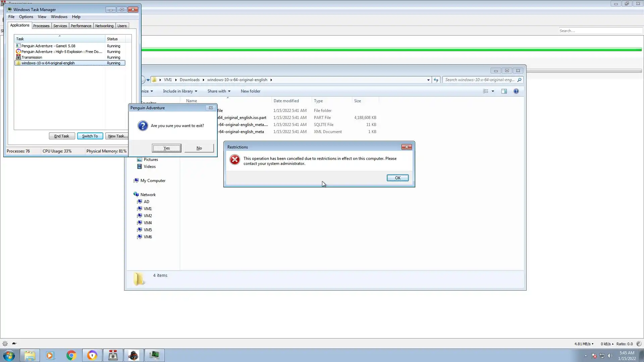Click the green download progress bar

point(391,50)
